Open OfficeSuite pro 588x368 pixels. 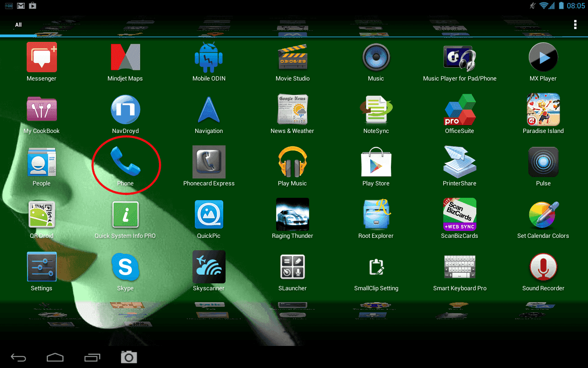[459, 110]
